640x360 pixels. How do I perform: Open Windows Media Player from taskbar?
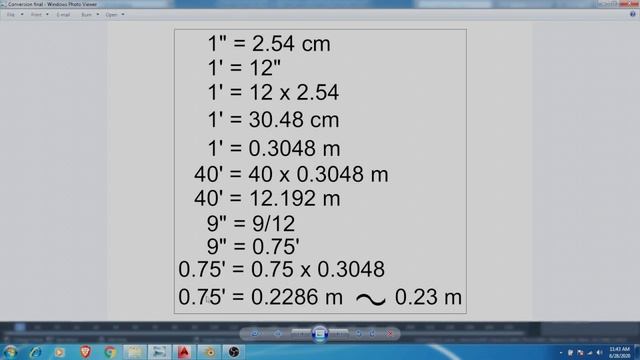click(60, 352)
